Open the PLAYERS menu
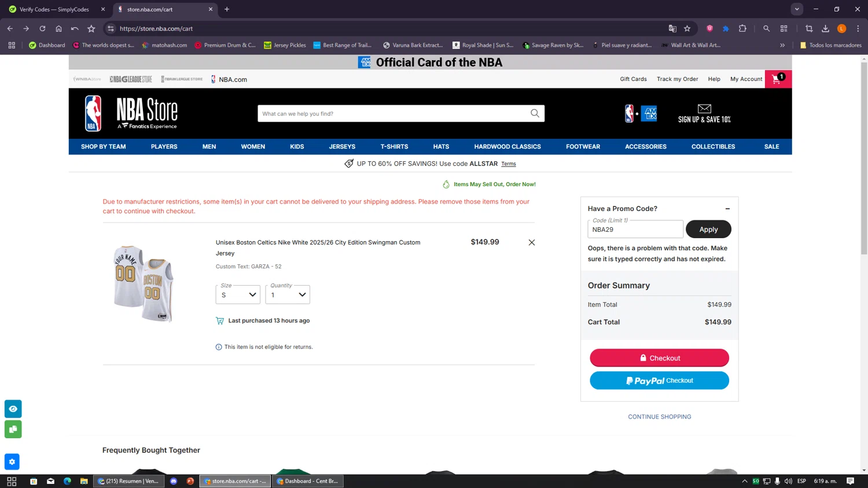 [x=164, y=147]
